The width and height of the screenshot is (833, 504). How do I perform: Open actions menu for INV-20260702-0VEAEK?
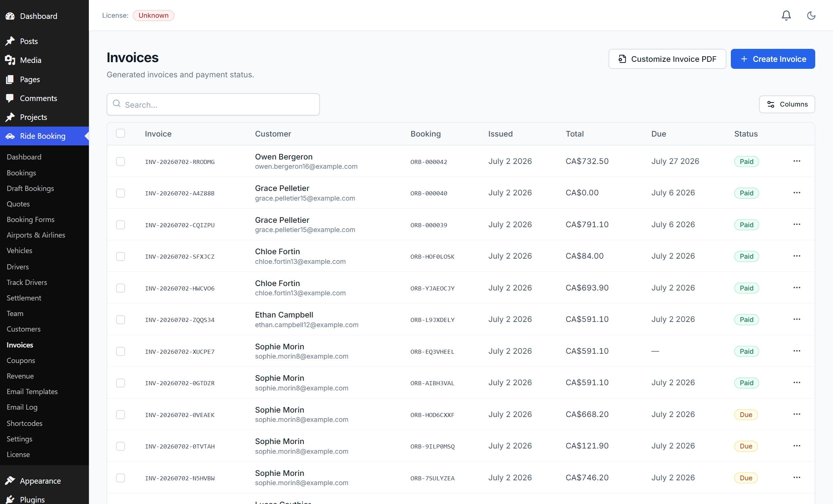point(797,414)
